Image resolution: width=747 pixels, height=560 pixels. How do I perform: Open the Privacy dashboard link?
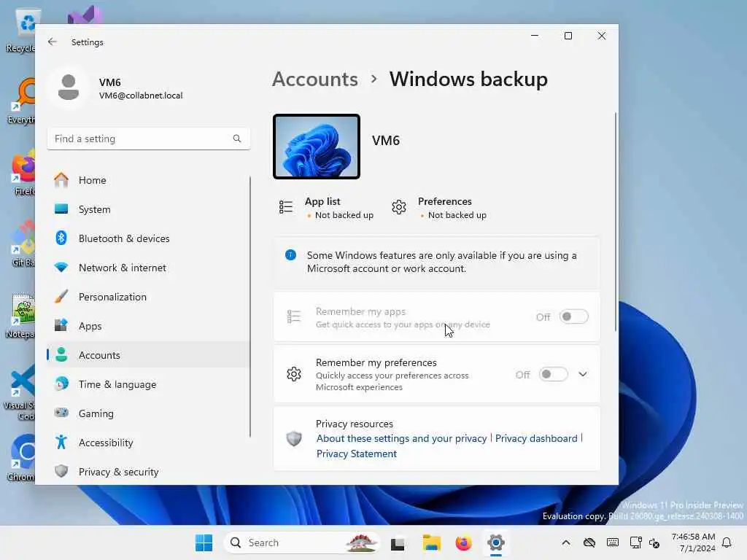[536, 438]
